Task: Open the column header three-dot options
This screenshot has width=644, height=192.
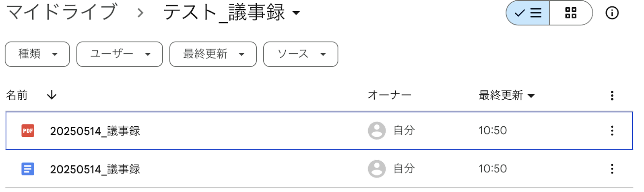Action: point(612,96)
